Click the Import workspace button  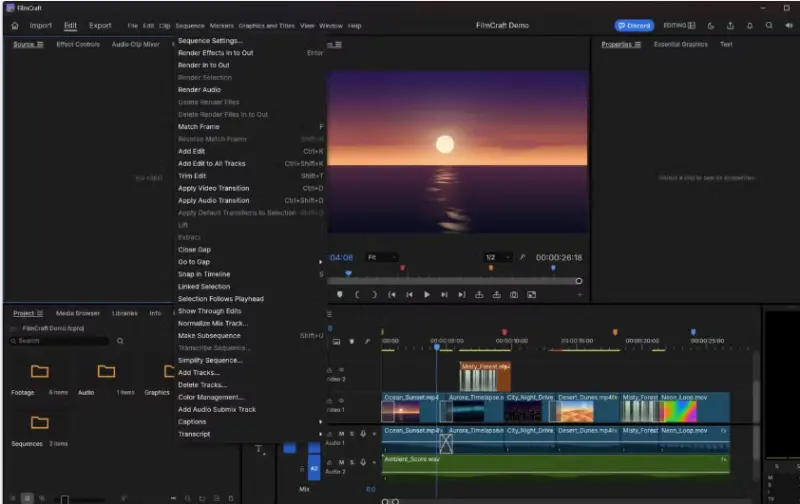click(x=40, y=26)
